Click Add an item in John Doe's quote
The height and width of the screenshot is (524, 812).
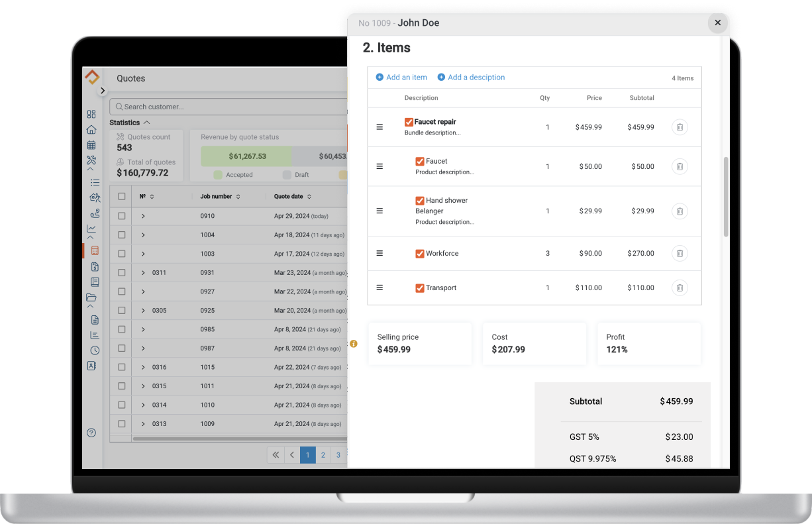pyautogui.click(x=401, y=77)
